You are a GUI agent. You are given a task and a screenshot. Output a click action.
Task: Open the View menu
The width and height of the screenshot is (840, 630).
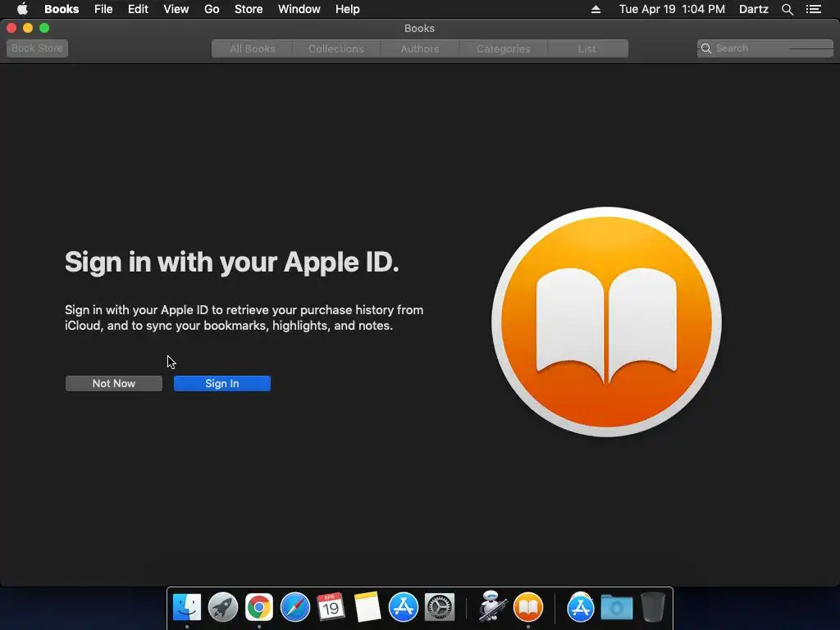(176, 9)
